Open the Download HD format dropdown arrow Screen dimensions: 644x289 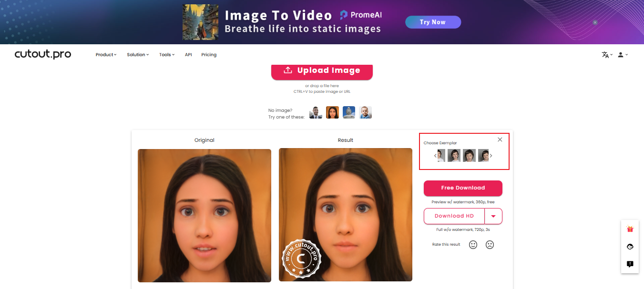[x=493, y=216]
